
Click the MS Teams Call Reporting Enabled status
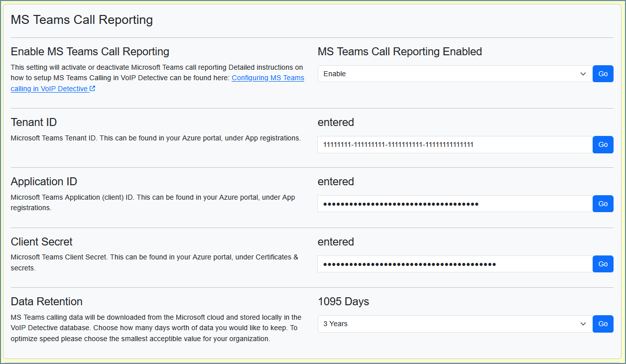click(x=400, y=51)
